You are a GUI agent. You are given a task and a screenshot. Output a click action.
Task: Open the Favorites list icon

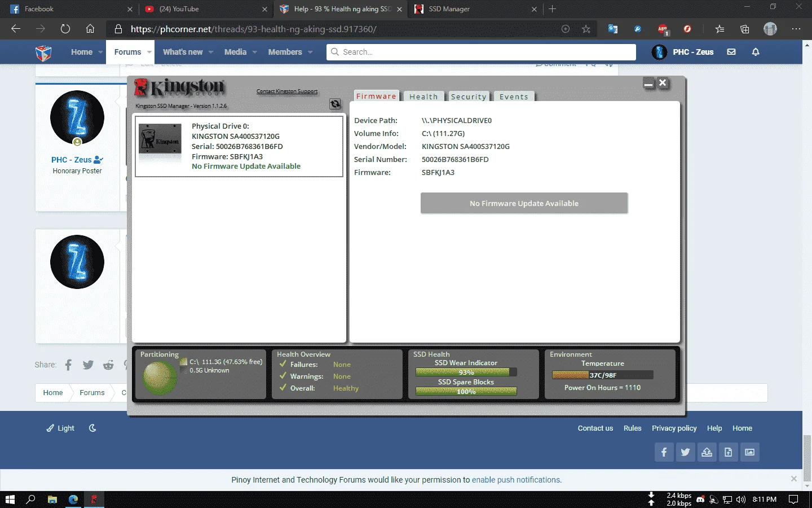[x=720, y=29]
